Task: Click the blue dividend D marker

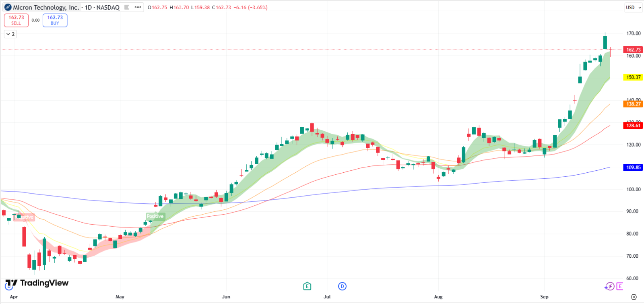Action: [x=342, y=286]
